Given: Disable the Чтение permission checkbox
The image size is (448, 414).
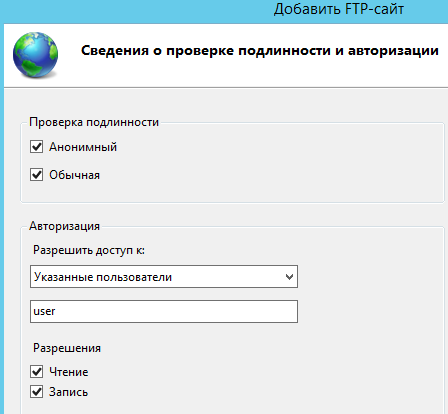Looking at the screenshot, I should click(x=37, y=371).
